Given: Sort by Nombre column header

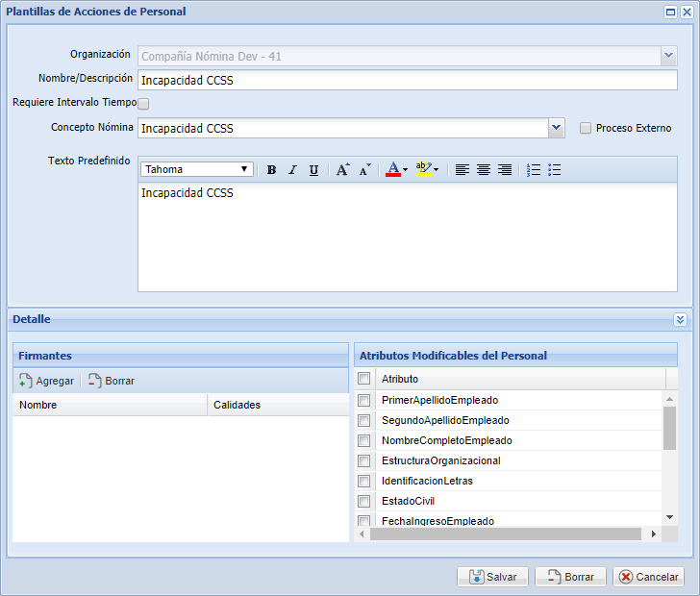Looking at the screenshot, I should coord(110,405).
